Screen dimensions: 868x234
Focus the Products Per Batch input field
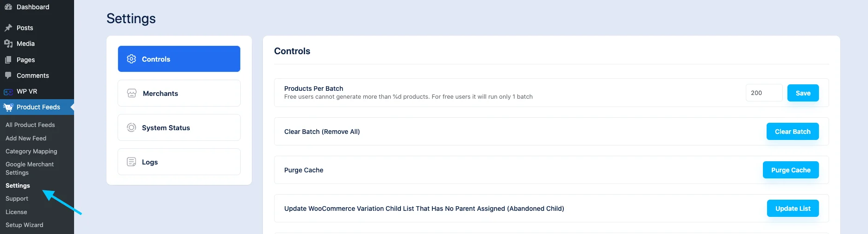[x=764, y=93]
